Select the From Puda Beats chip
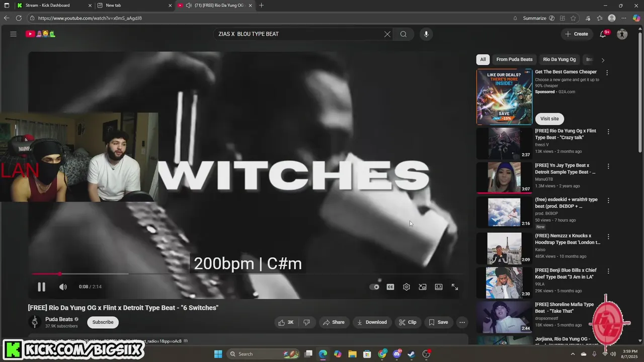This screenshot has width=644, height=362. click(514, 59)
